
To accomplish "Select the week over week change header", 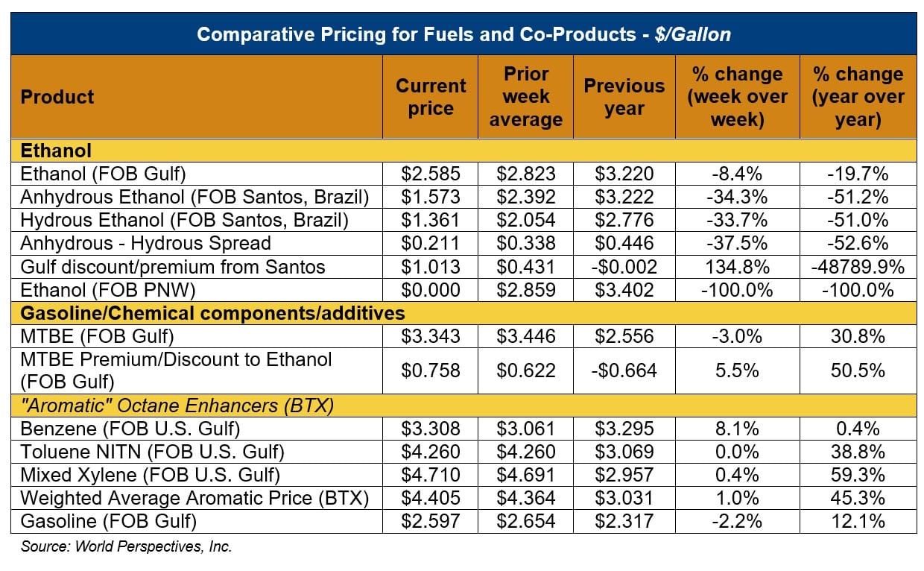I will (x=737, y=97).
